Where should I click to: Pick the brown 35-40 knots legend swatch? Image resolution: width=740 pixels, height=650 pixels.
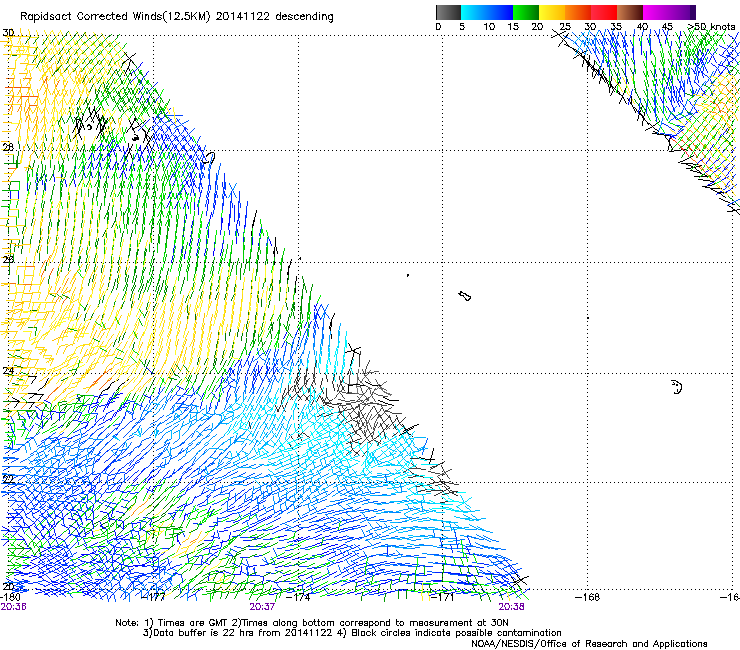[630, 12]
